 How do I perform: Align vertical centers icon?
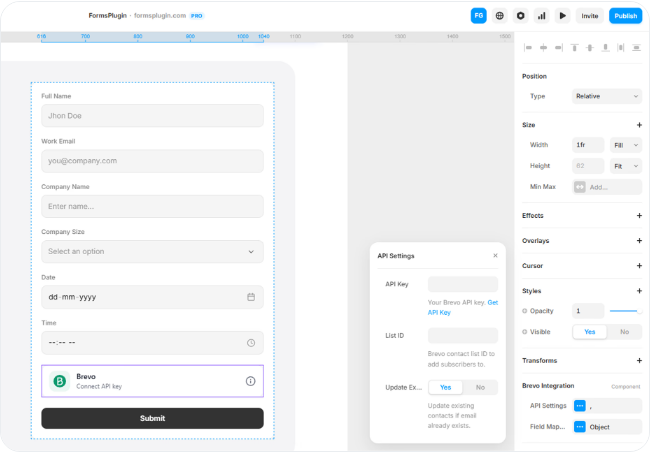click(x=590, y=48)
